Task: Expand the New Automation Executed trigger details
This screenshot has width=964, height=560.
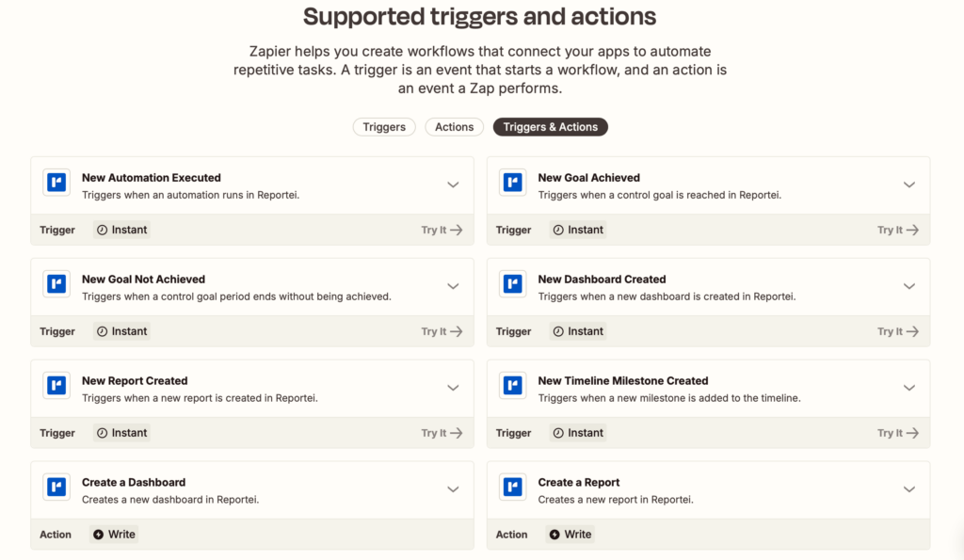Action: (x=453, y=184)
